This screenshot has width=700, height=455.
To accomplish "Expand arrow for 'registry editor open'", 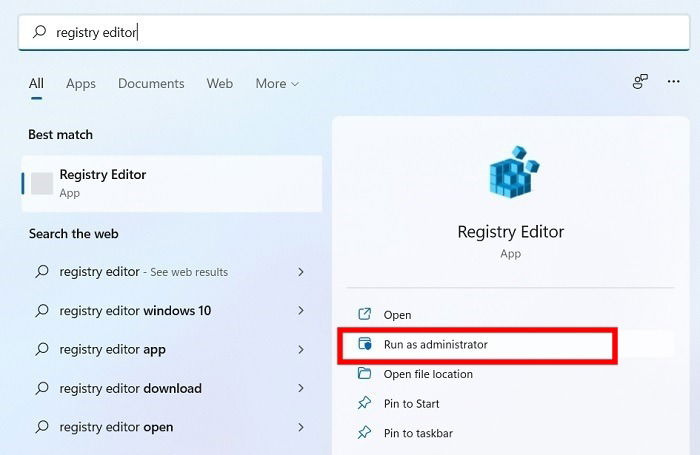I will 301,427.
